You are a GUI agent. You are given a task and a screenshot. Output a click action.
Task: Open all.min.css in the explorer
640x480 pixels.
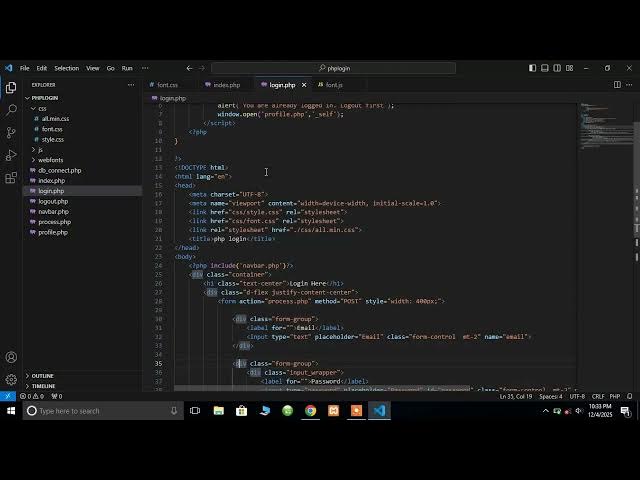82,119
